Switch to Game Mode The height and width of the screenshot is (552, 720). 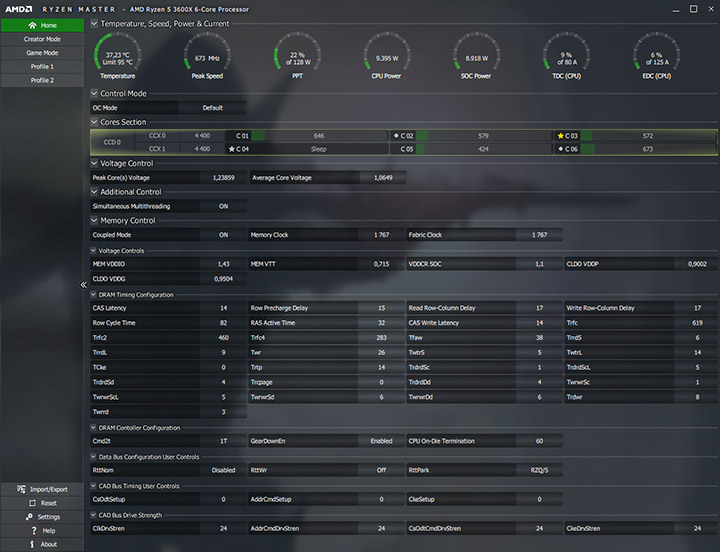42,53
